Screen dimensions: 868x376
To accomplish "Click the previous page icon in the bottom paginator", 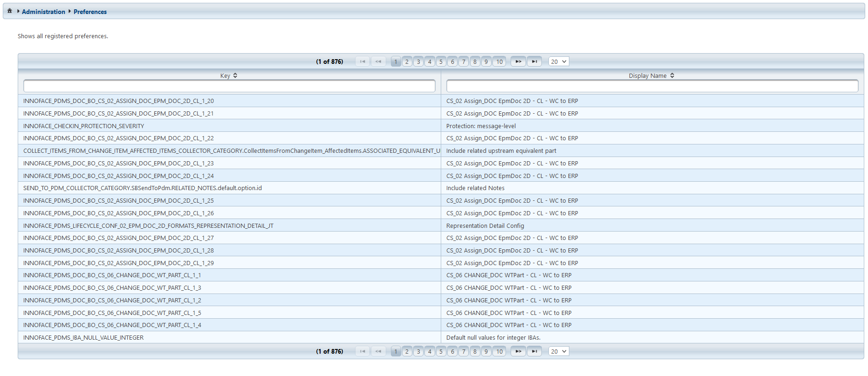I will click(x=378, y=351).
